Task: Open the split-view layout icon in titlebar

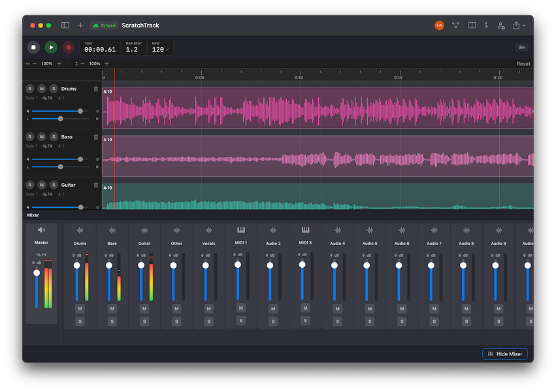Action: (x=472, y=25)
